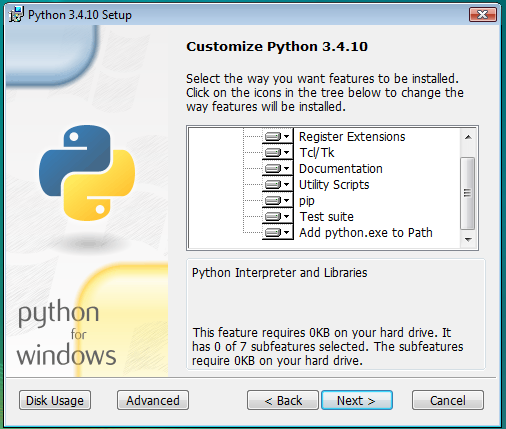The image size is (506, 429).
Task: Select the Utility Scripts tree row
Action: (334, 185)
